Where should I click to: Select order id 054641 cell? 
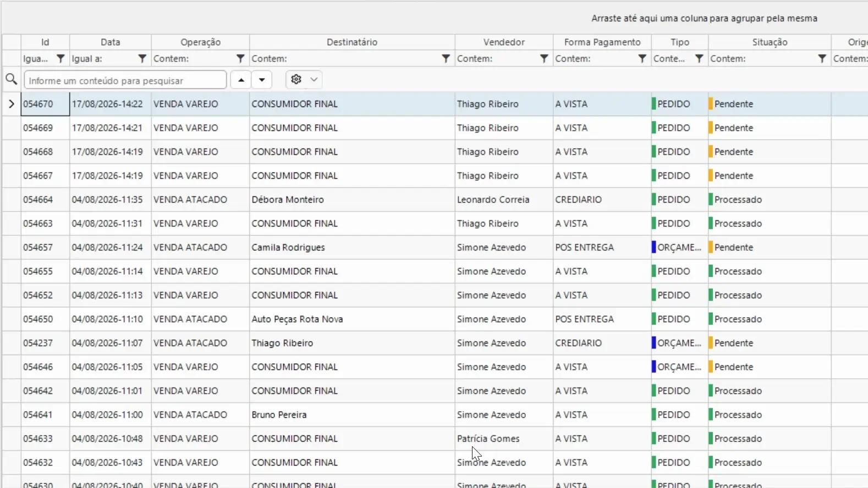[45, 415]
